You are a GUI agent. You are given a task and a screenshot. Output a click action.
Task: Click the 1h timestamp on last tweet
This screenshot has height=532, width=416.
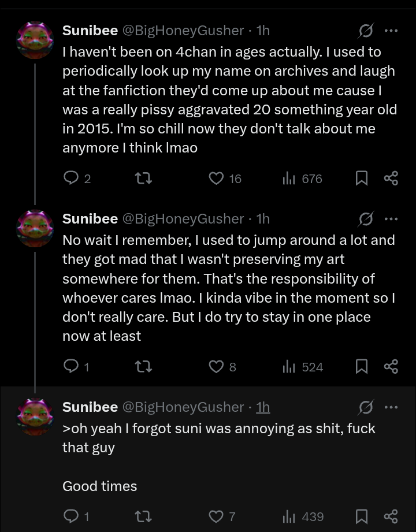pyautogui.click(x=263, y=407)
